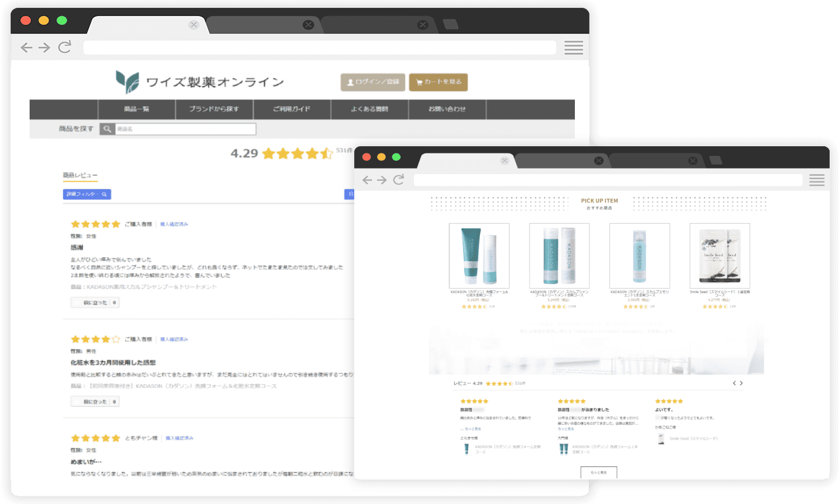Click the ログイン／登録 button
Viewport: 838px width, 504px height.
(373, 82)
